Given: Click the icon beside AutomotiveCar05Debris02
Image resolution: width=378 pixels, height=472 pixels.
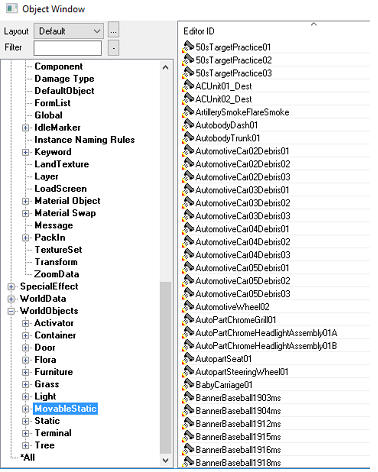Looking at the screenshot, I should [188, 281].
